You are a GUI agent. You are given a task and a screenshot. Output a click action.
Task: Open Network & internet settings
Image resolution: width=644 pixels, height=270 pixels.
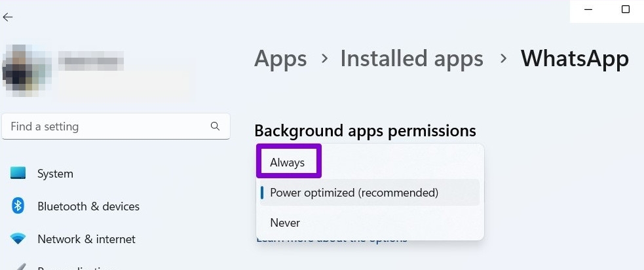click(x=86, y=239)
